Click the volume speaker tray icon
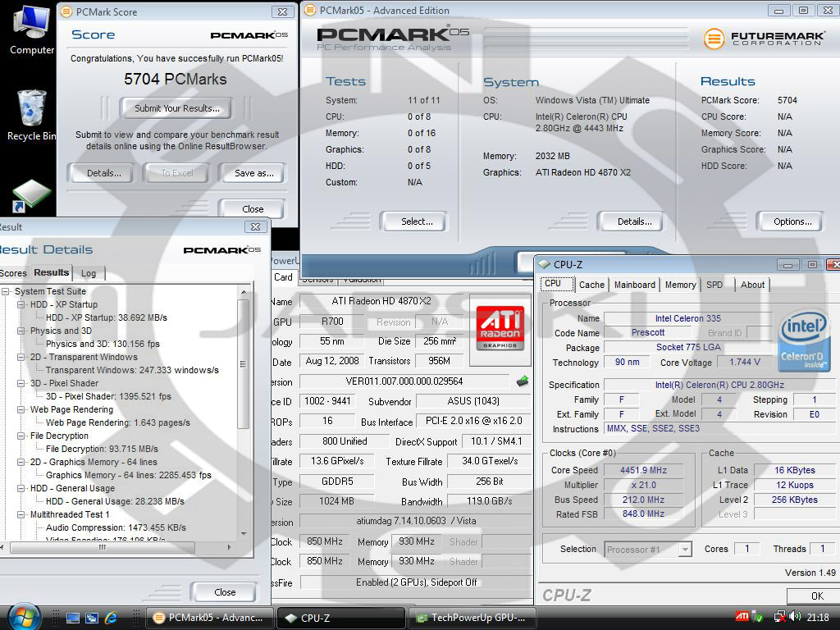The image size is (840, 630). [x=795, y=617]
